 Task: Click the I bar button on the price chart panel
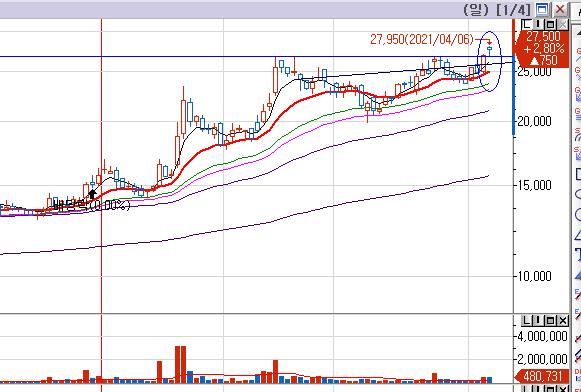point(538,24)
